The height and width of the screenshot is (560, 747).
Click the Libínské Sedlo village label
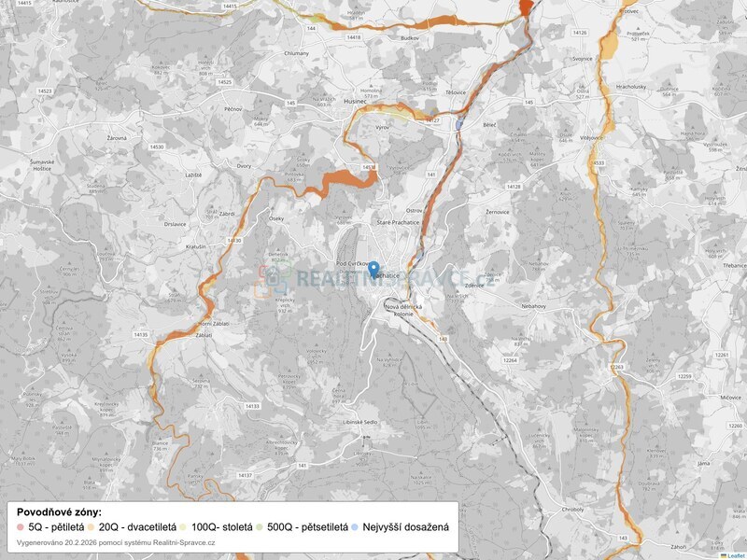click(x=358, y=423)
